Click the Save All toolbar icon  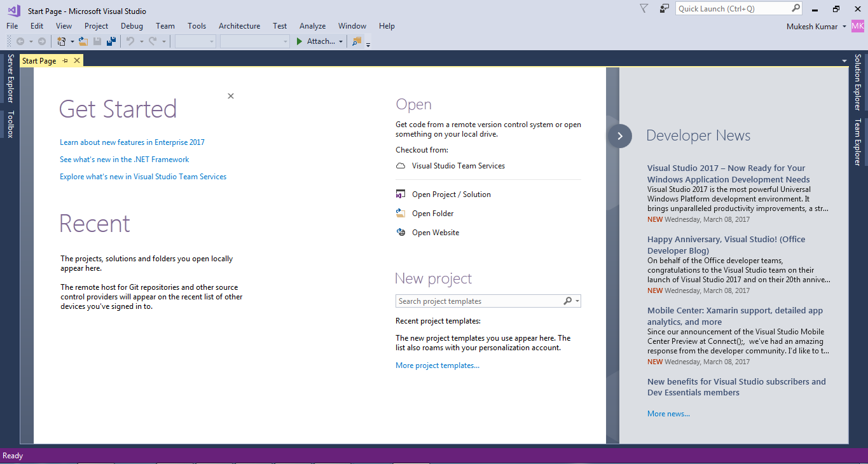click(x=111, y=41)
